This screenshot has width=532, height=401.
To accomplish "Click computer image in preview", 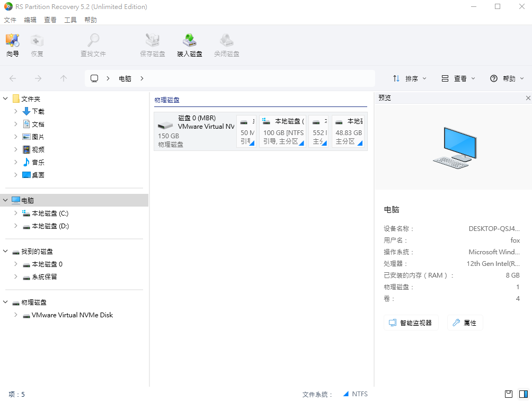I will 455,148.
